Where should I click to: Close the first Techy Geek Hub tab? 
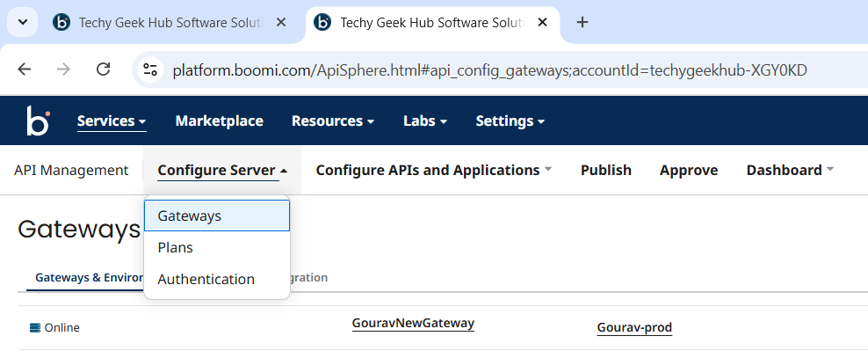tap(281, 23)
